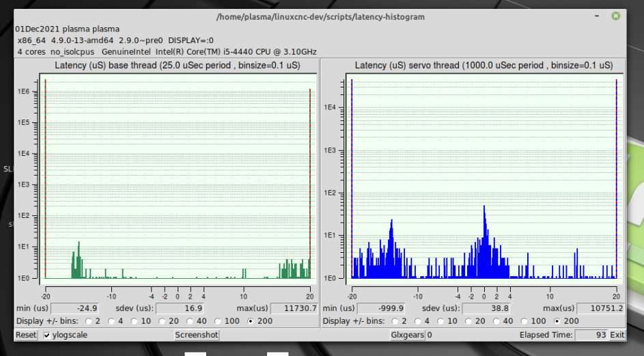Close the latency-histogram window
Screen dimensions: 644x356
pyautogui.click(x=615, y=16)
